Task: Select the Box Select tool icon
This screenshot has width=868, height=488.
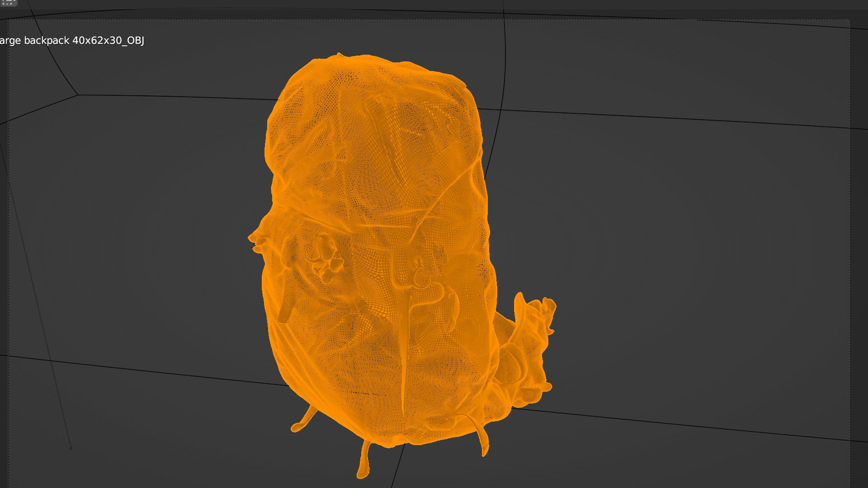Action: [x=8, y=2]
